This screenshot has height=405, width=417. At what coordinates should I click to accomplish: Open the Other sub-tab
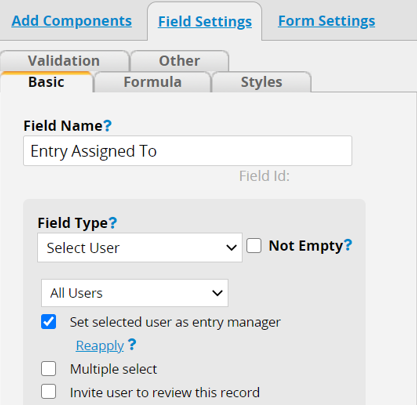[x=179, y=61]
